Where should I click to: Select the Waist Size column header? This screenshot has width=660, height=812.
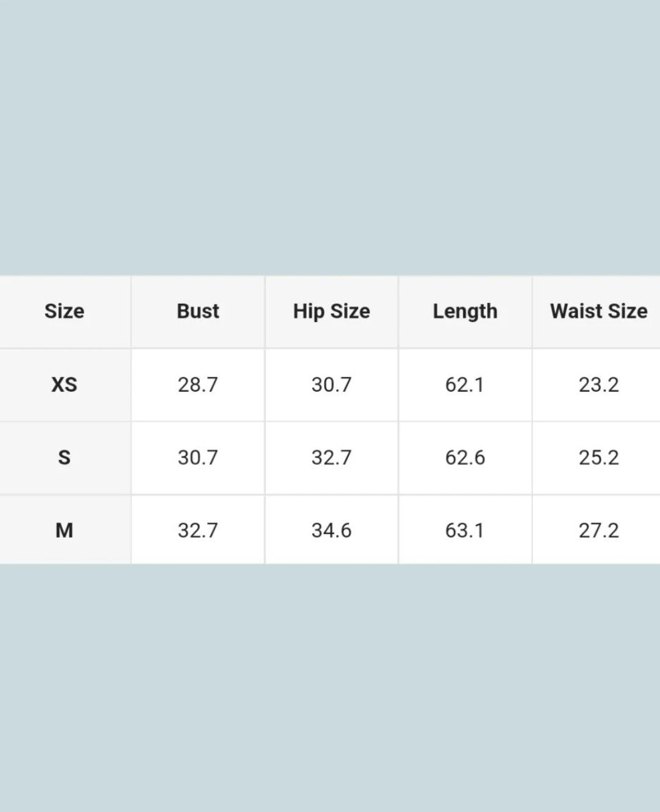pos(598,311)
